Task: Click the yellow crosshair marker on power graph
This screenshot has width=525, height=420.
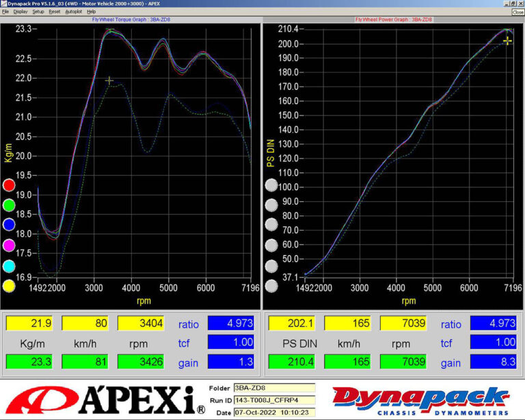Action: pyautogui.click(x=507, y=41)
